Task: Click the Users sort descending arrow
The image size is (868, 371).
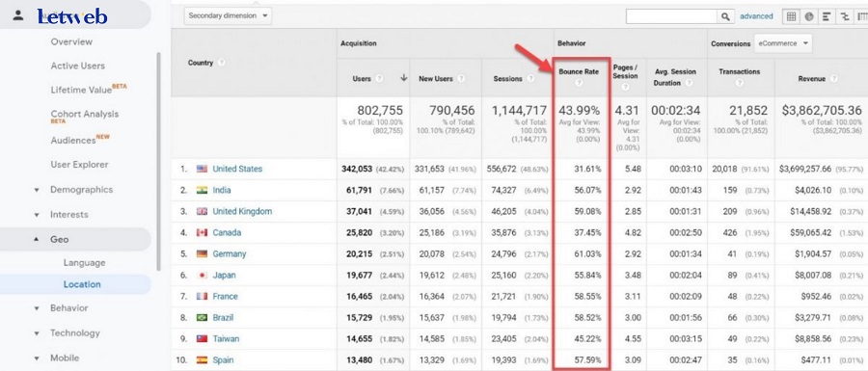Action: pyautogui.click(x=403, y=78)
